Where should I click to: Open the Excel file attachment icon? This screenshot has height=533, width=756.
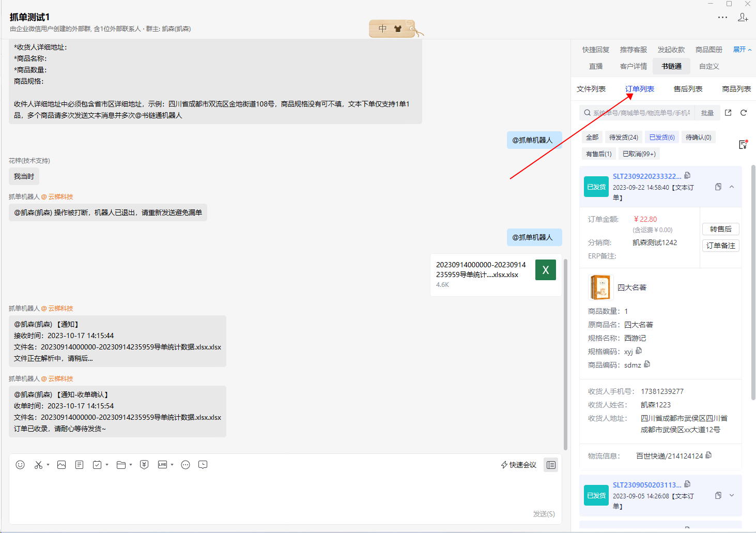tap(546, 270)
